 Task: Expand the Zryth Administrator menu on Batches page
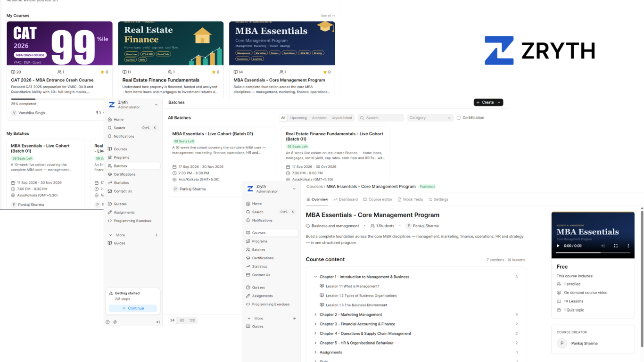133,105
